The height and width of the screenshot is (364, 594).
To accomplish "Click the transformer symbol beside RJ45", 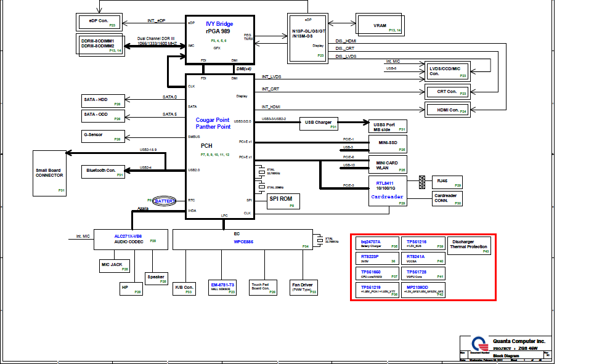I will 422,182.
